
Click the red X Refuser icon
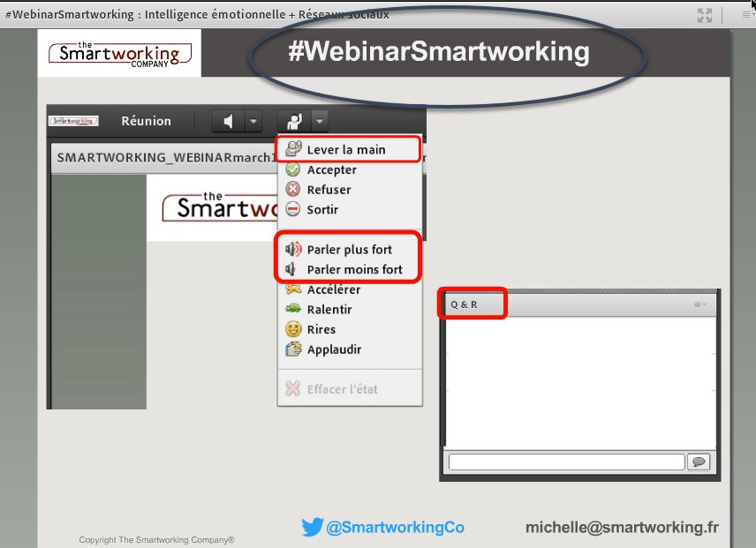292,189
